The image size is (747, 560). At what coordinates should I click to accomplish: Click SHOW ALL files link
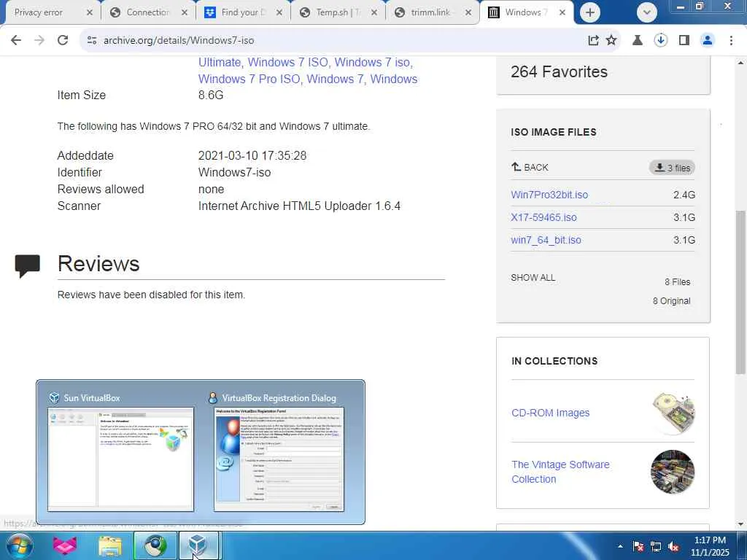point(533,278)
